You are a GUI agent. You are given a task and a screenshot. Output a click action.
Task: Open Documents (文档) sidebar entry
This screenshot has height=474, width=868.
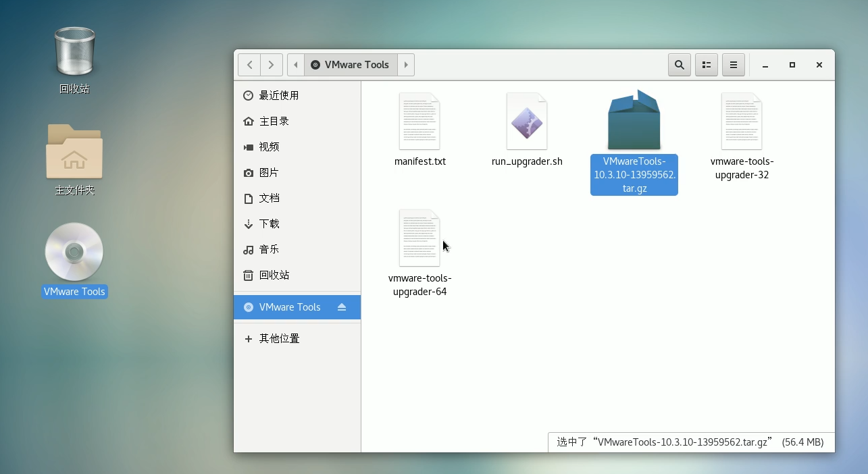(297, 199)
